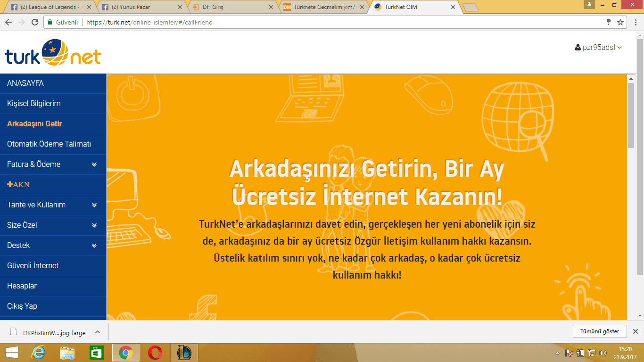This screenshot has height=362, width=644.
Task: Launch Internet Explorer from the taskbar
Action: click(38, 353)
